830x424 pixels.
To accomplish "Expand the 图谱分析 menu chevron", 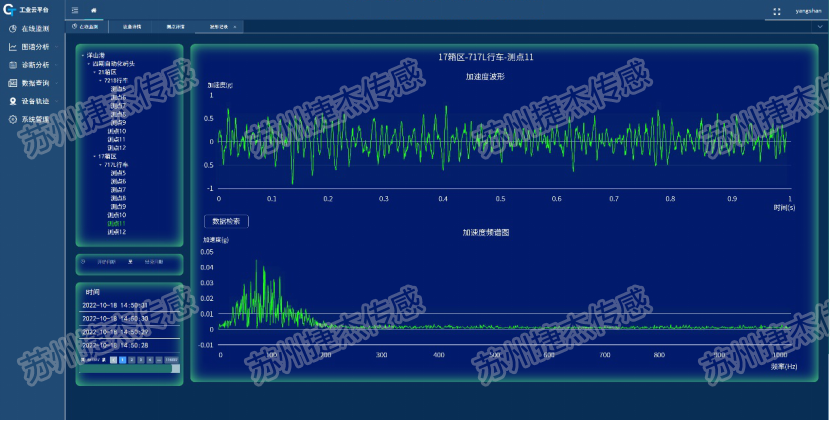I will [x=57, y=47].
